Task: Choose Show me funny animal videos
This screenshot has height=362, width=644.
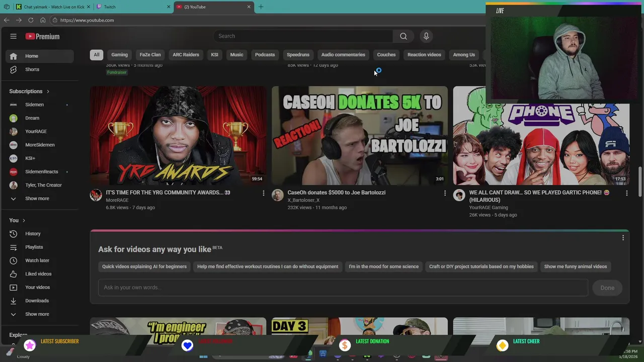Action: tap(575, 266)
